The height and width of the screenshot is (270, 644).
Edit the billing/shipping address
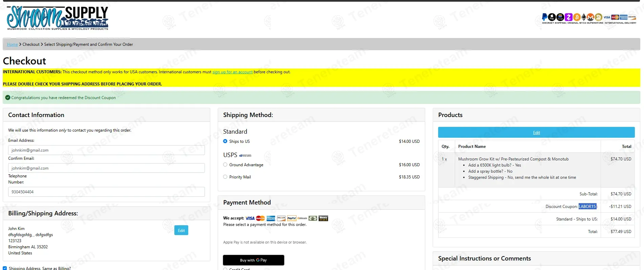point(181,230)
